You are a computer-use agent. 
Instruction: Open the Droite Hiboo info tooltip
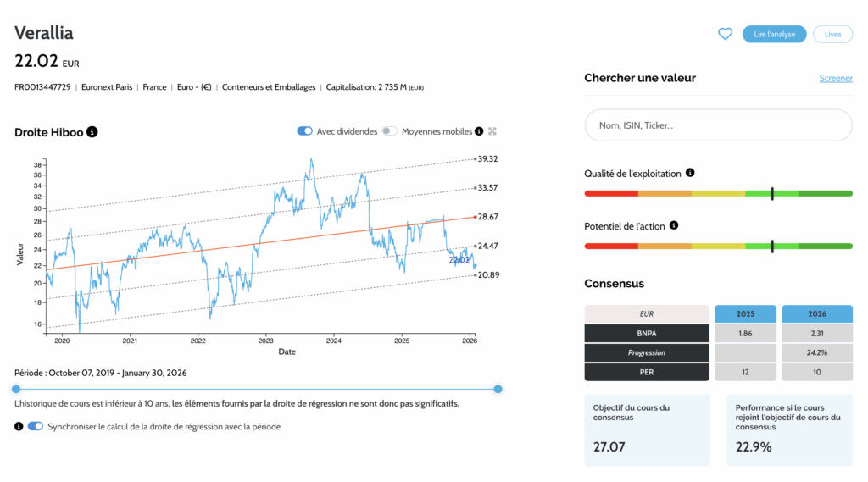point(92,132)
